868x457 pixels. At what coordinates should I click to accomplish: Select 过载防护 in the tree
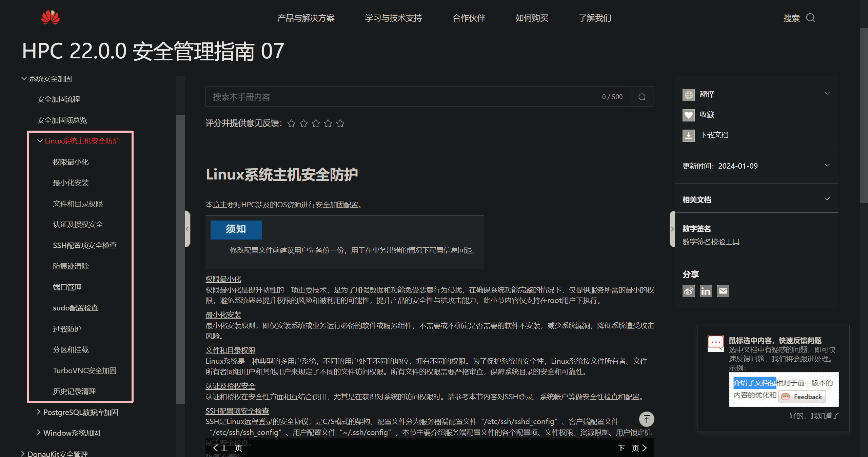[x=67, y=329]
